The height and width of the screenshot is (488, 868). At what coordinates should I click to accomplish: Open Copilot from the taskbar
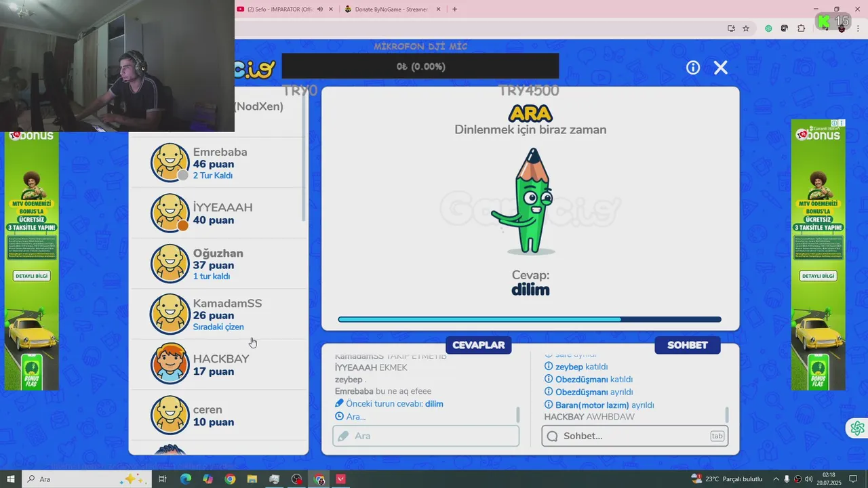(x=208, y=479)
